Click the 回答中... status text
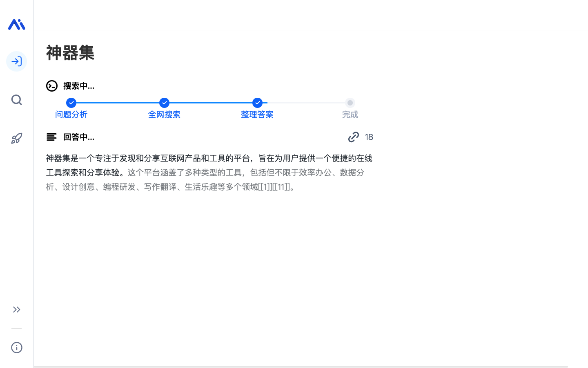588x368 pixels. pos(79,137)
